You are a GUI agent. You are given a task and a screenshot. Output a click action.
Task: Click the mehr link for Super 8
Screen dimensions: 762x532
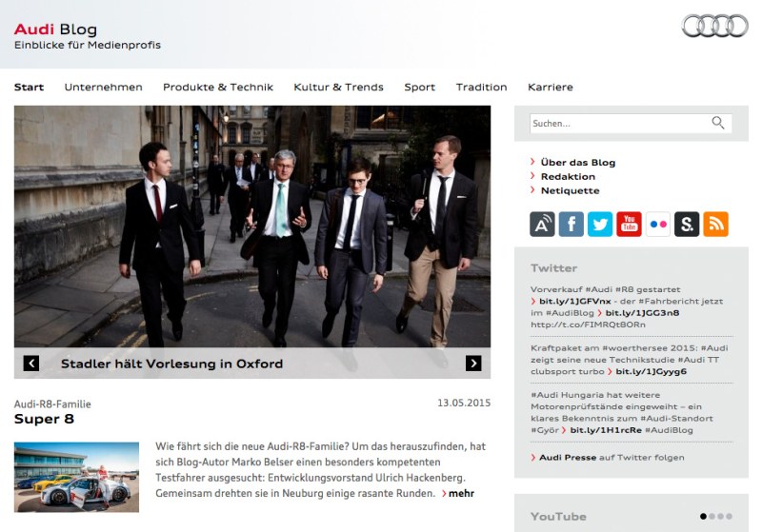tap(461, 493)
